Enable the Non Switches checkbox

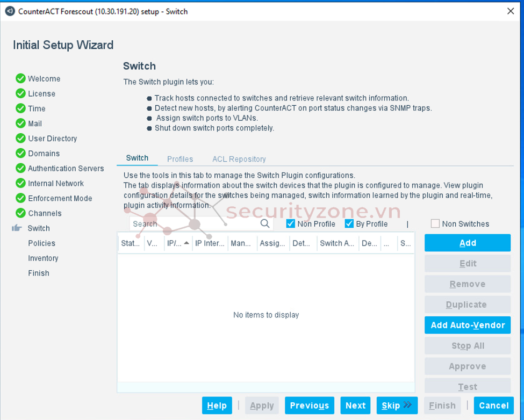(x=435, y=223)
